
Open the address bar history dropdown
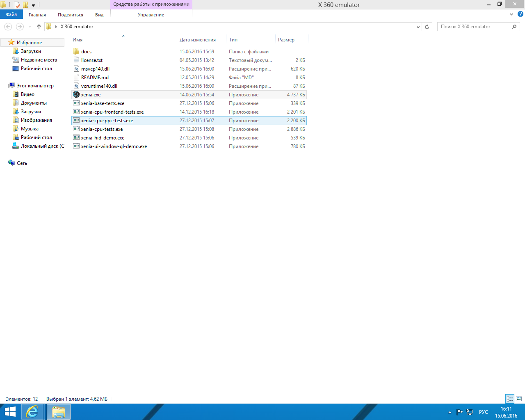coord(418,27)
